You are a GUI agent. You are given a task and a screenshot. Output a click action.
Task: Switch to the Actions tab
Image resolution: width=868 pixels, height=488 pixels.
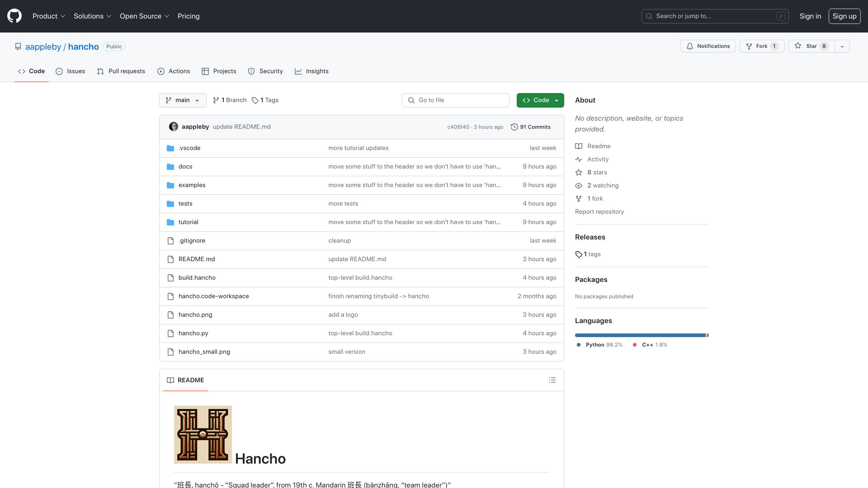[x=174, y=71]
